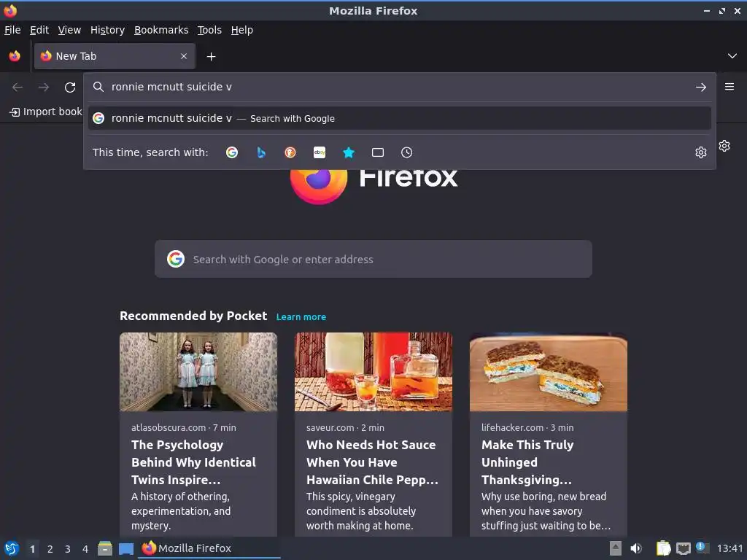Click the Go arrow in address bar
747x560 pixels.
click(701, 87)
